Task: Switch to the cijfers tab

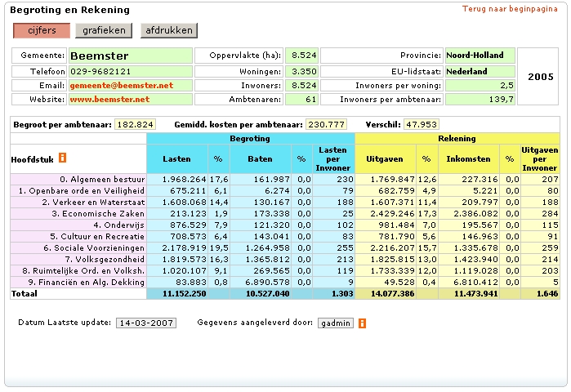Action: tap(41, 31)
